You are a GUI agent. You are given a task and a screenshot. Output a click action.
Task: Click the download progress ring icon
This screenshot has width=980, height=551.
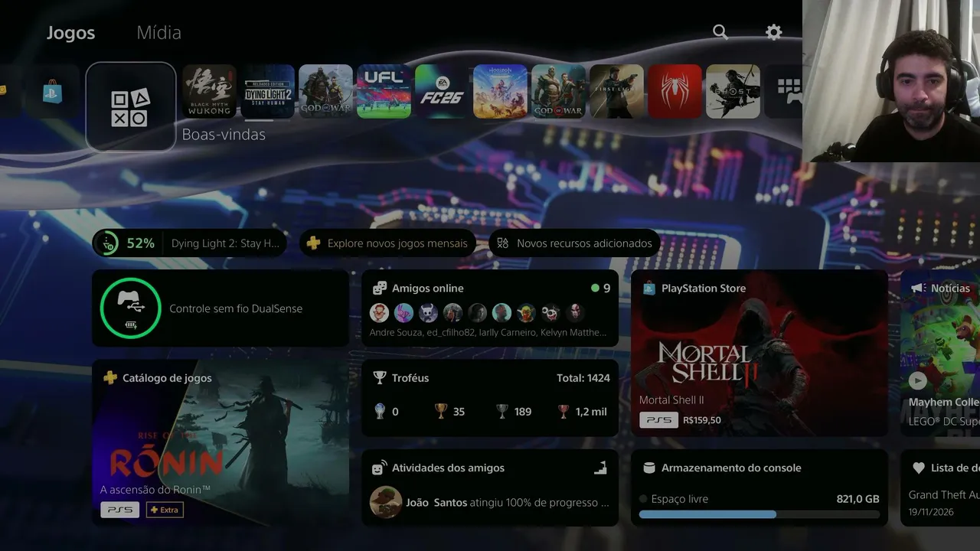(x=108, y=243)
